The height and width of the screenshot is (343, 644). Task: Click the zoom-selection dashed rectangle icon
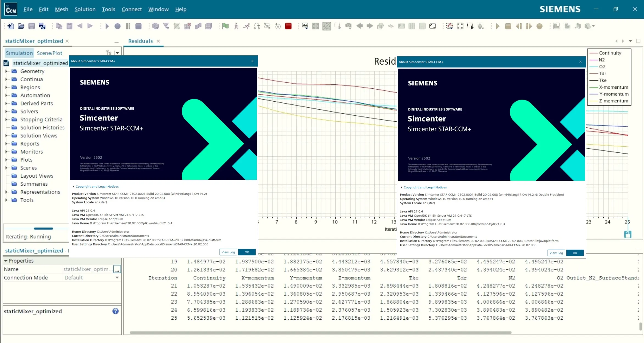coord(470,26)
